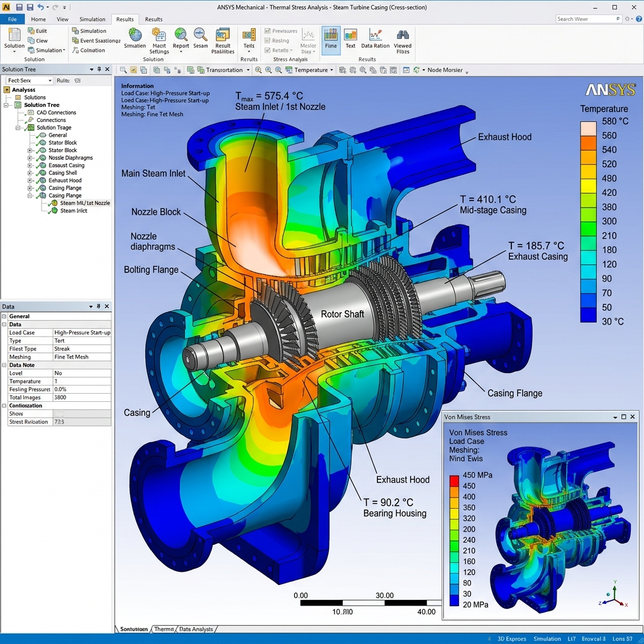Click Eroxcal 3 in status bar
644x644 pixels.
pyautogui.click(x=594, y=639)
